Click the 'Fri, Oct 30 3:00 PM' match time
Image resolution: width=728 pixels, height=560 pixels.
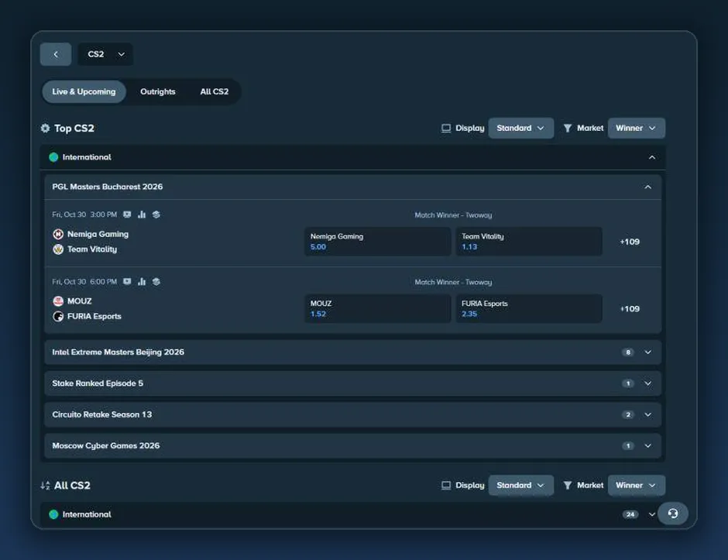84,215
